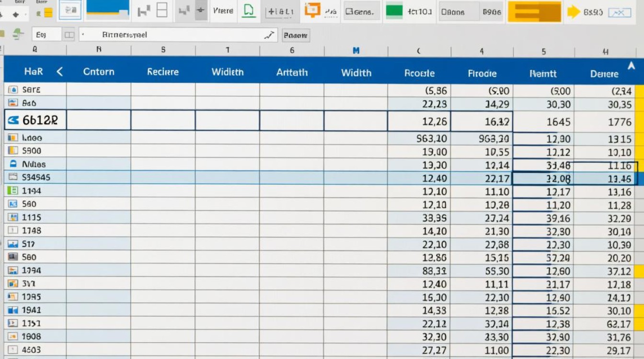The height and width of the screenshot is (359, 644).
Task: Click cell value 15,52
Action: click(x=558, y=311)
